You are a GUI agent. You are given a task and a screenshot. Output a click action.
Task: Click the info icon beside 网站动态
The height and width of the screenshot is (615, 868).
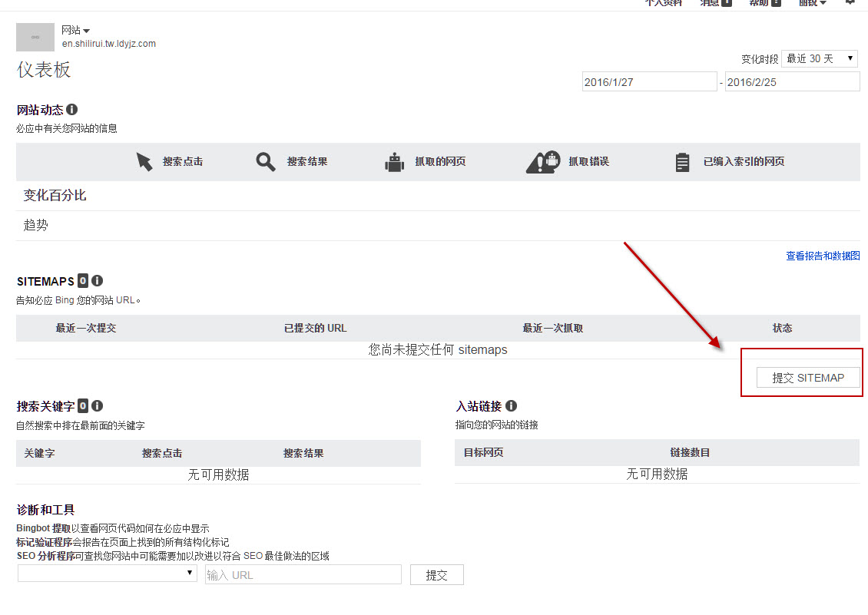(71, 109)
